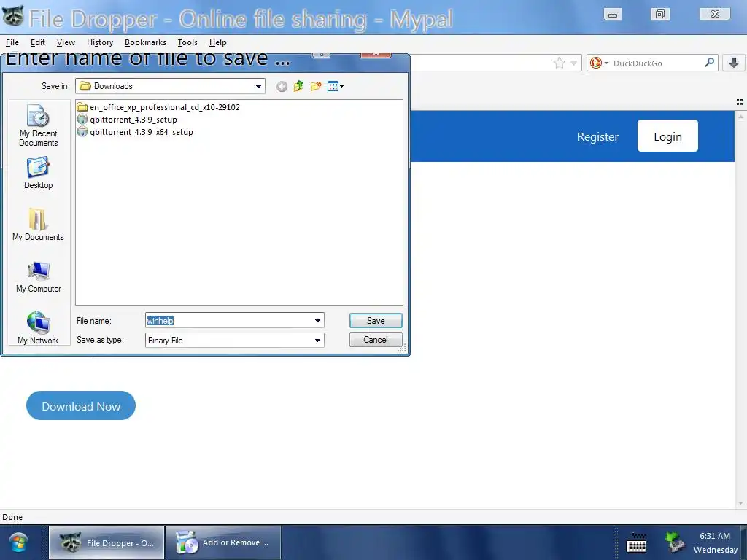Expand the Save as type dropdown
Screen dimensions: 747x560
317,340
